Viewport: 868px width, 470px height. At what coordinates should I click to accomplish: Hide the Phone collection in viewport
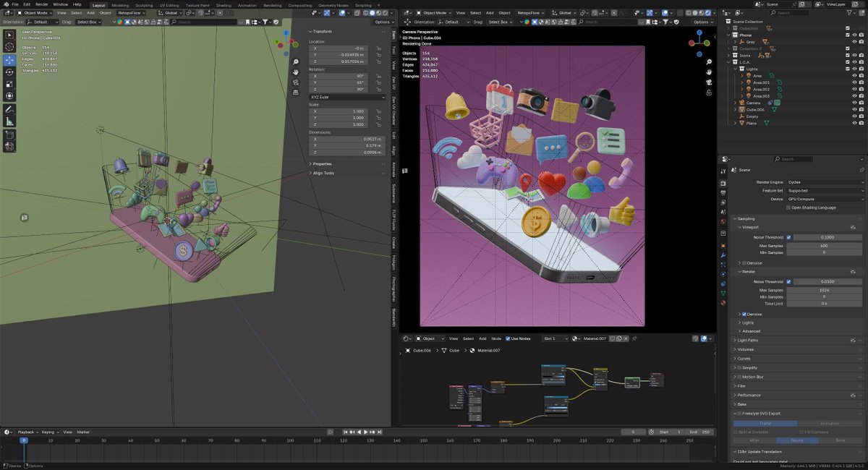point(854,35)
